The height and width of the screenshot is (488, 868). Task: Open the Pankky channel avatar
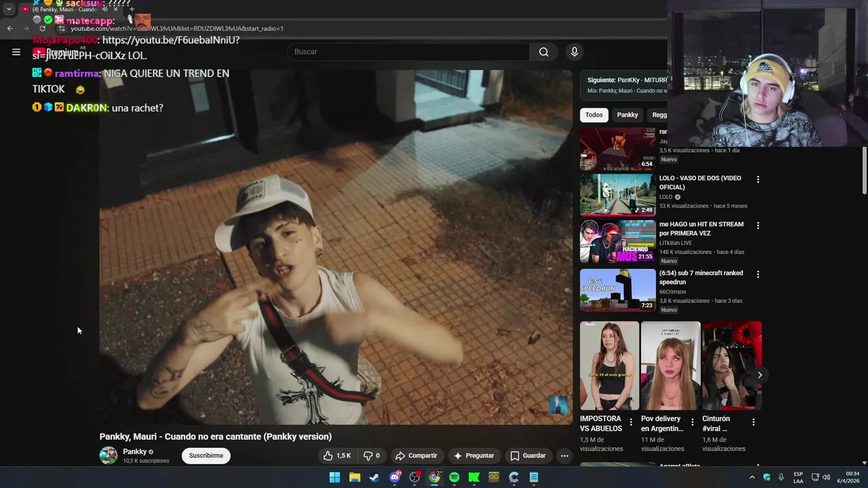coord(108,455)
